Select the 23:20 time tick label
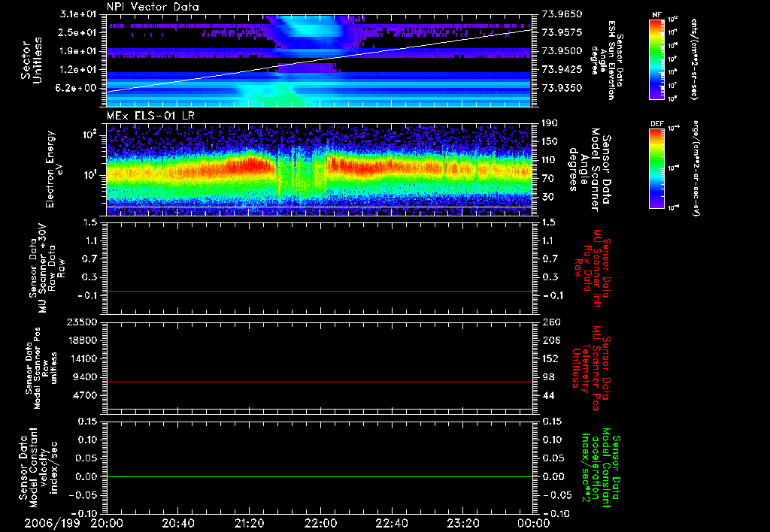 coord(462,522)
